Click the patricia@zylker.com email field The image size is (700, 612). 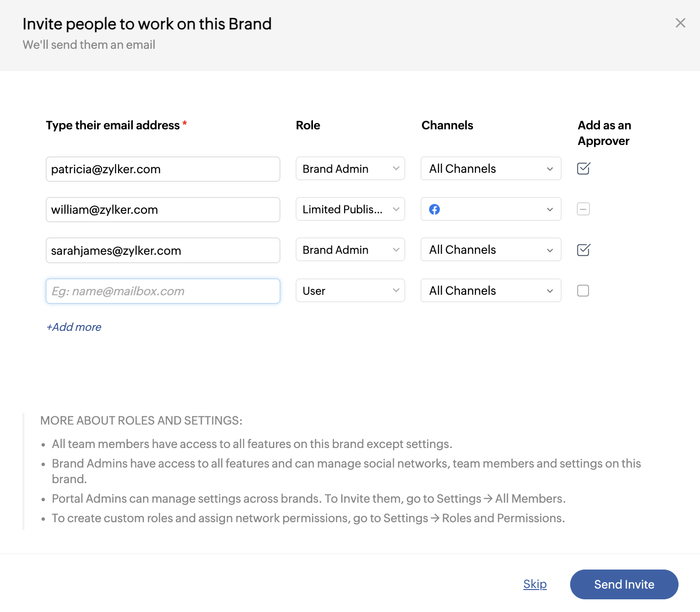(163, 169)
